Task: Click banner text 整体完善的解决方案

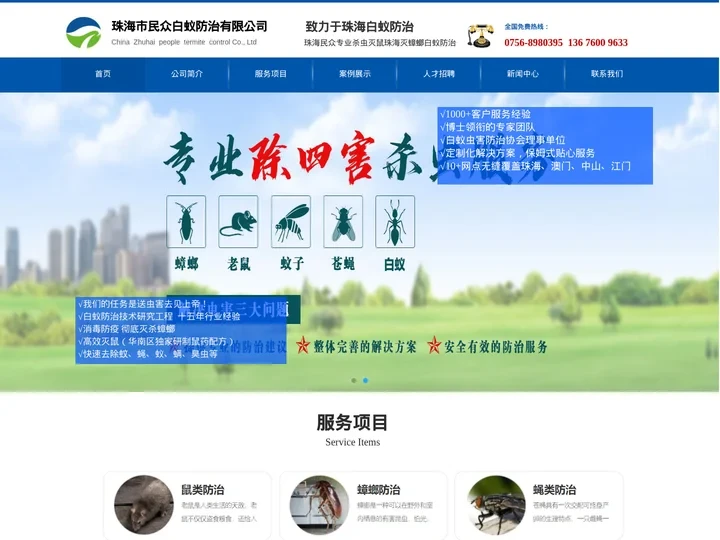Action: pyautogui.click(x=365, y=347)
